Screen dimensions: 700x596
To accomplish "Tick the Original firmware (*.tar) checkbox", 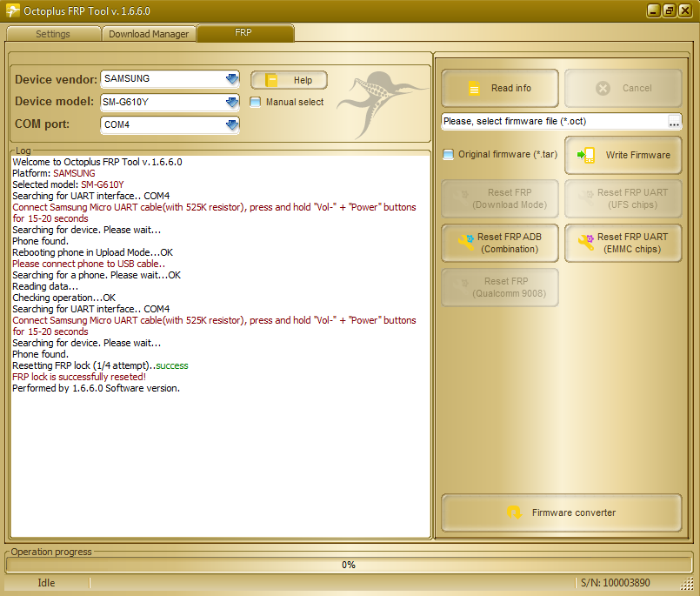I will (x=448, y=155).
